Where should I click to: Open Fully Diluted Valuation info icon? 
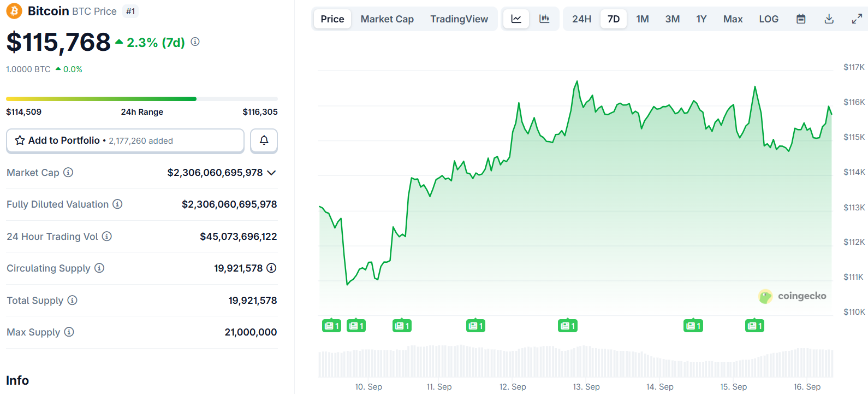tap(117, 204)
